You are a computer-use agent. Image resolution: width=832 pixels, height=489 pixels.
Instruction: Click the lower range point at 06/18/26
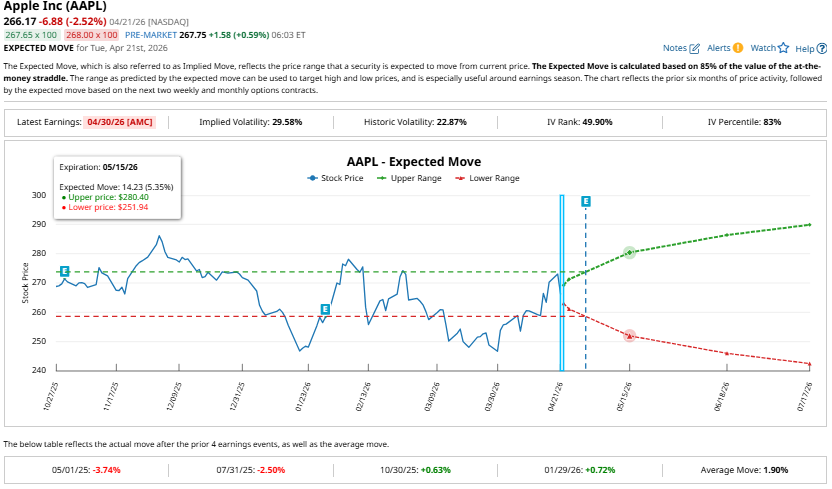point(726,353)
